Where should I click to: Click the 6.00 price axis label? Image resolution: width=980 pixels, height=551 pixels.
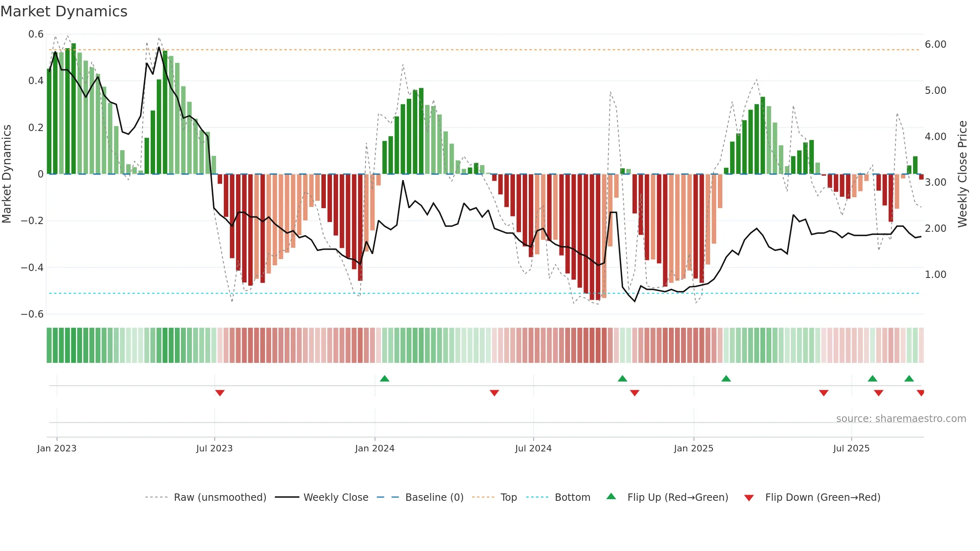[x=935, y=44]
